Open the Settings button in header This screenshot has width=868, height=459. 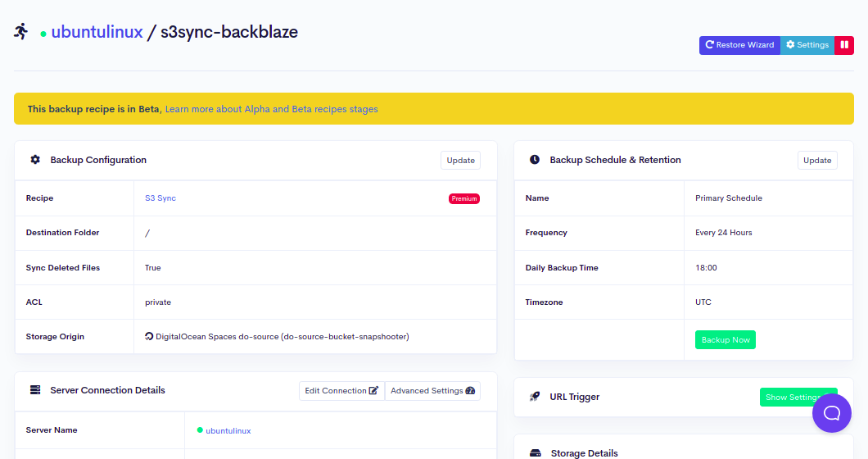(807, 45)
